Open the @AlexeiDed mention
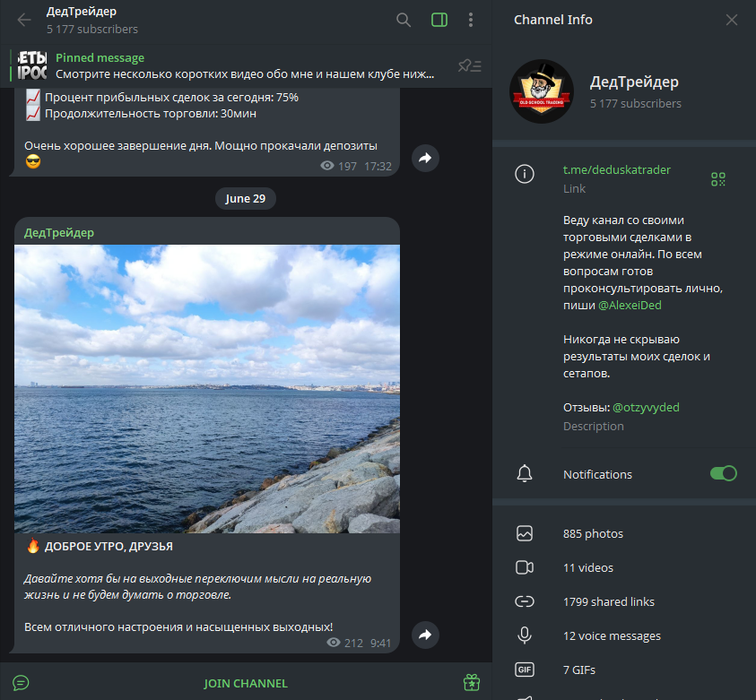This screenshot has width=756, height=700. click(630, 306)
